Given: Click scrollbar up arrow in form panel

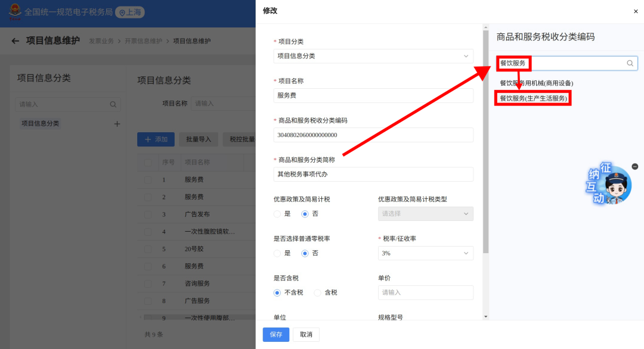Looking at the screenshot, I should pyautogui.click(x=486, y=27).
